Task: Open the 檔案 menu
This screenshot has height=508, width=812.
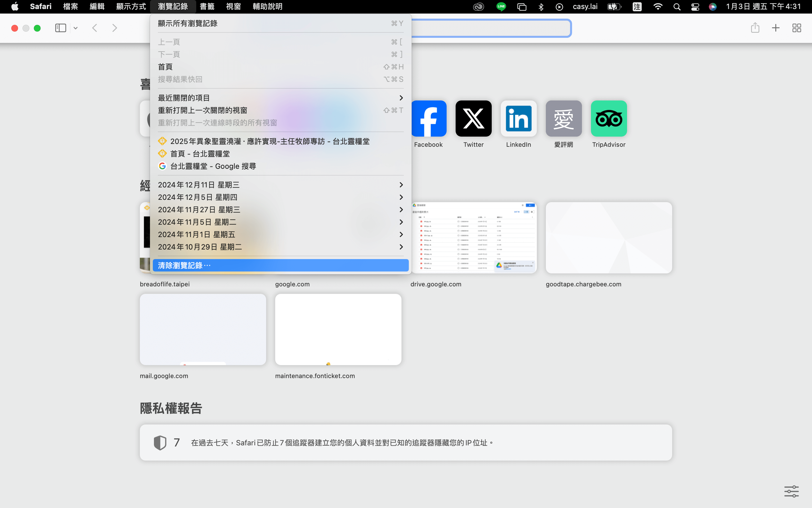Action: click(x=70, y=6)
